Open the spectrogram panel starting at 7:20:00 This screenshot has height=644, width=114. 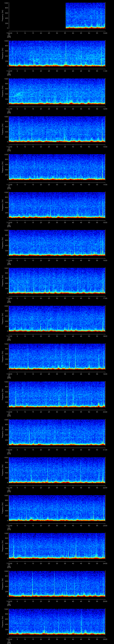tap(57, 432)
